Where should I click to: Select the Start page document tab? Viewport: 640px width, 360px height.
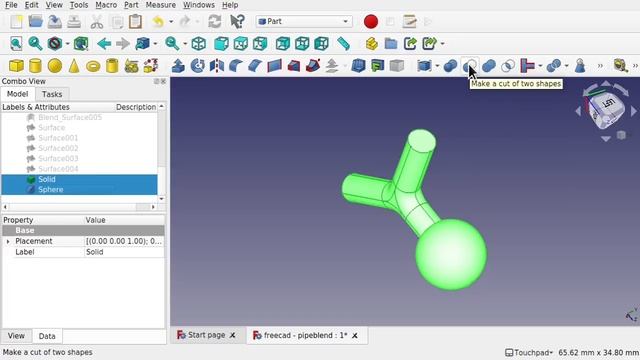207,335
